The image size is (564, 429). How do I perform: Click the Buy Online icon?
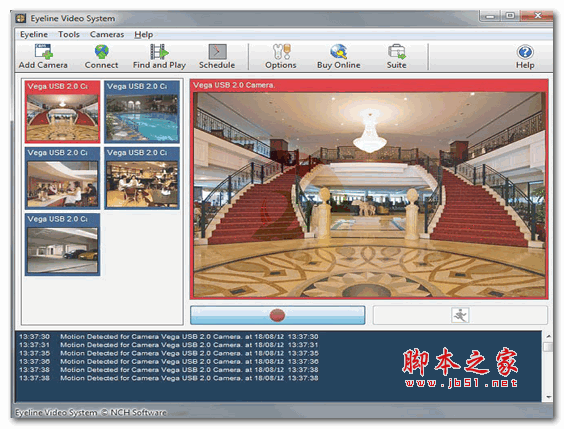[338, 51]
